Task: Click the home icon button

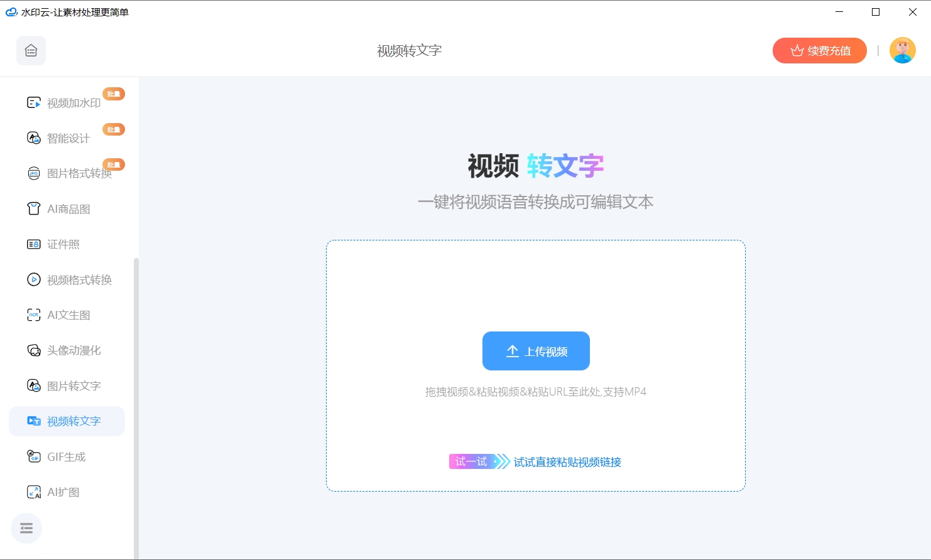Action: point(31,51)
